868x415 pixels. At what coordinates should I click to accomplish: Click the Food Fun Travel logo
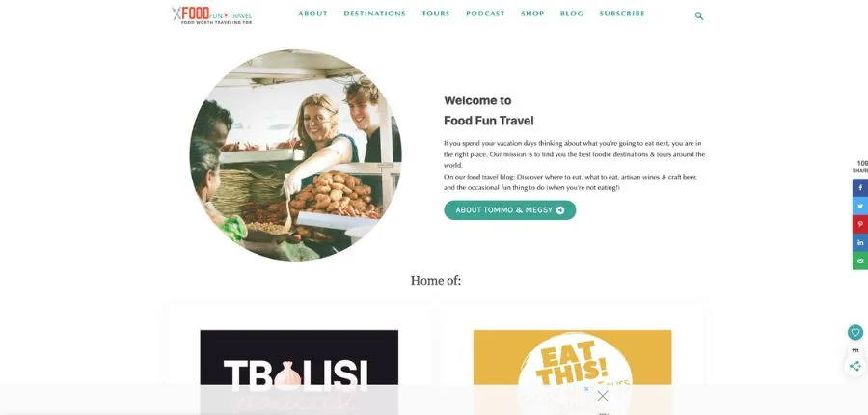211,15
